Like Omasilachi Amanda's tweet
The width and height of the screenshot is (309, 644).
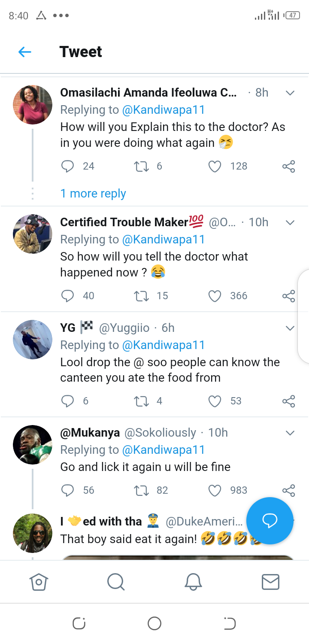[x=215, y=166]
